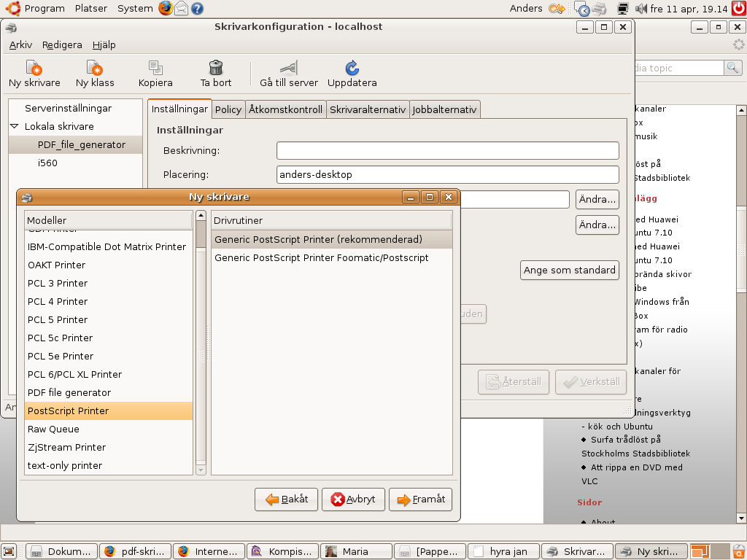
Task: Open the System menu in top panel
Action: point(135,8)
